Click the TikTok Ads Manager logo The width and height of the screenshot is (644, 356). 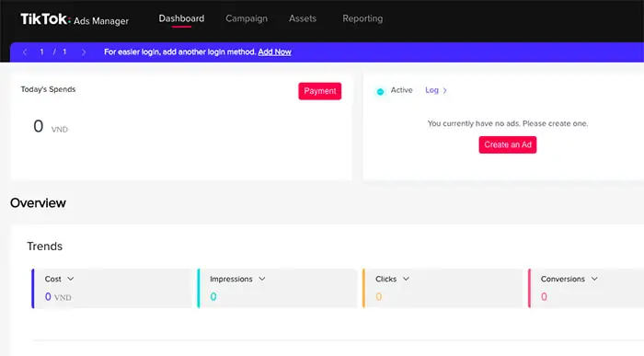75,19
